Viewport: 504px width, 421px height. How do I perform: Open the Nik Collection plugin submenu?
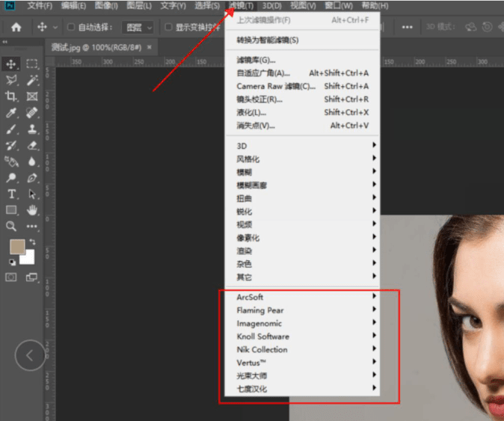(x=302, y=349)
